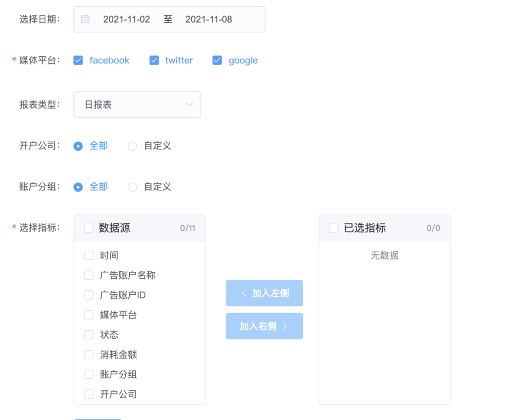The width and height of the screenshot is (515, 420).
Task: Click the 加入左侧 transfer button
Action: (264, 293)
